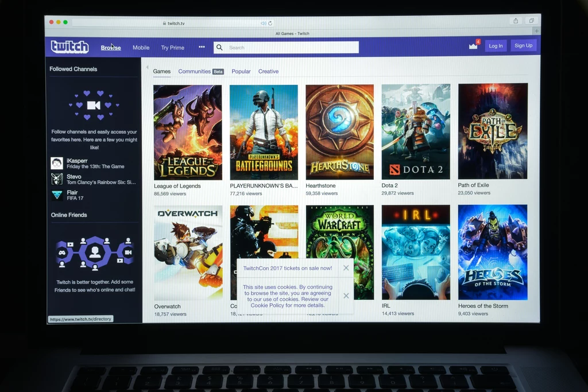
Task: Open Try Prime in nav bar
Action: coord(172,48)
